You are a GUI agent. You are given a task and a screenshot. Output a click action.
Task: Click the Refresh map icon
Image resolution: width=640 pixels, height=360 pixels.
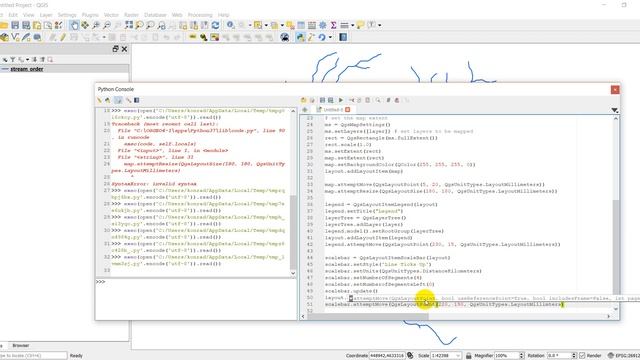click(x=215, y=25)
